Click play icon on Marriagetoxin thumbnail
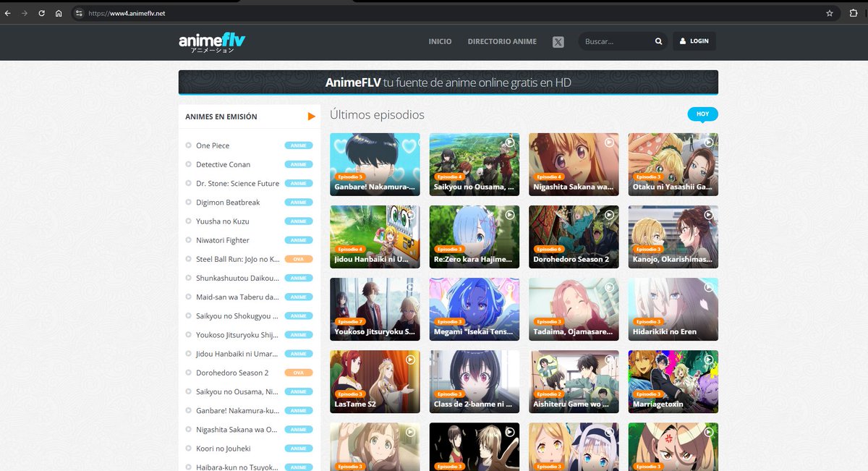This screenshot has height=471, width=868. pyautogui.click(x=708, y=360)
